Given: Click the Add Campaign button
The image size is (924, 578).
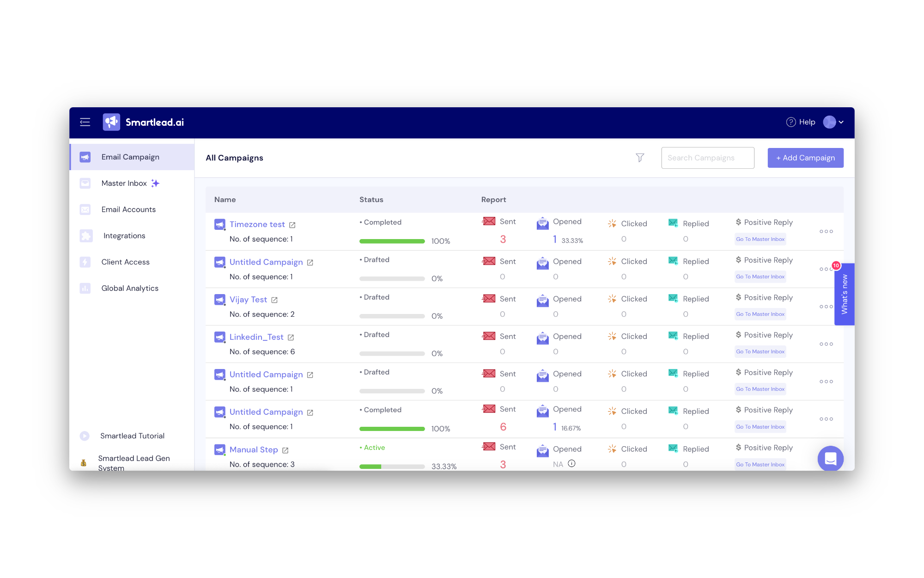Looking at the screenshot, I should pyautogui.click(x=805, y=158).
